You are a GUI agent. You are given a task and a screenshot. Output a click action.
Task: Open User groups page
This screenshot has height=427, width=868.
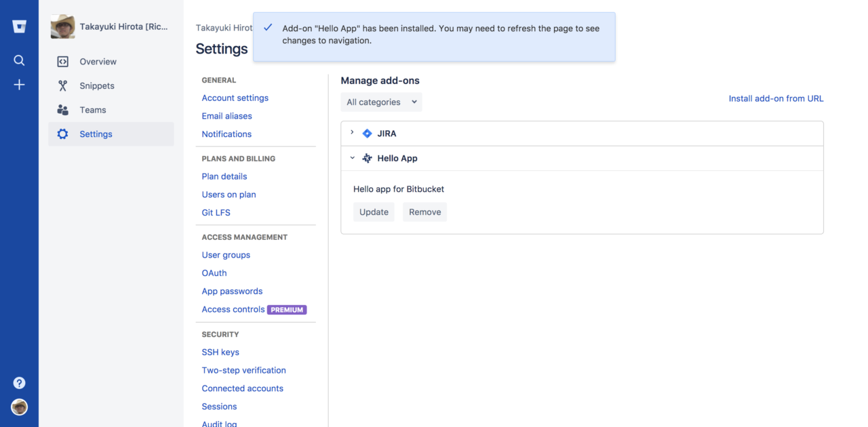pyautogui.click(x=226, y=255)
